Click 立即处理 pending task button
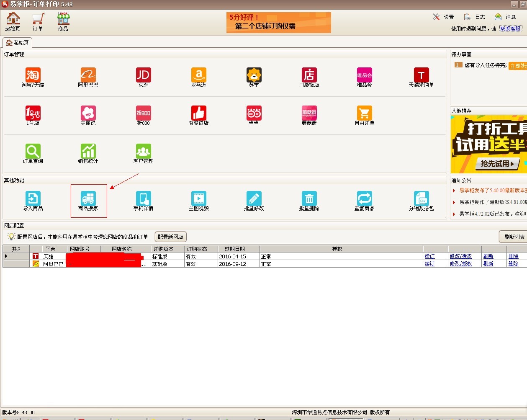The height and width of the screenshot is (420, 527). point(518,66)
